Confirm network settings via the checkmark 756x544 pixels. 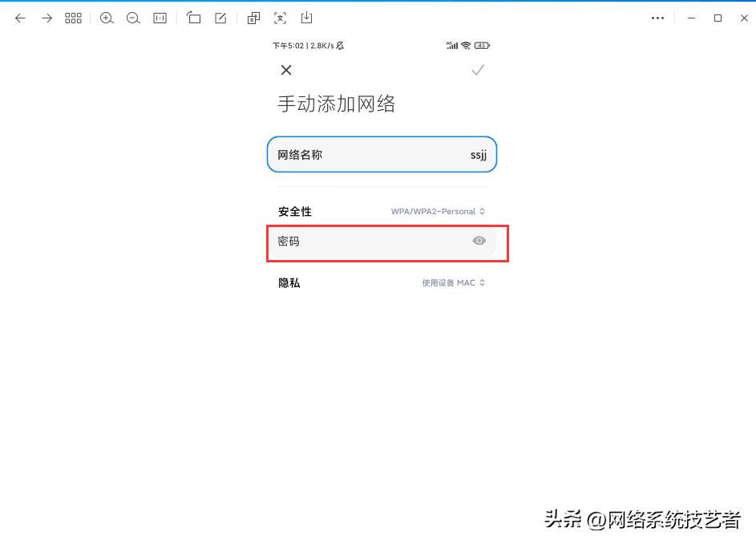pos(478,70)
